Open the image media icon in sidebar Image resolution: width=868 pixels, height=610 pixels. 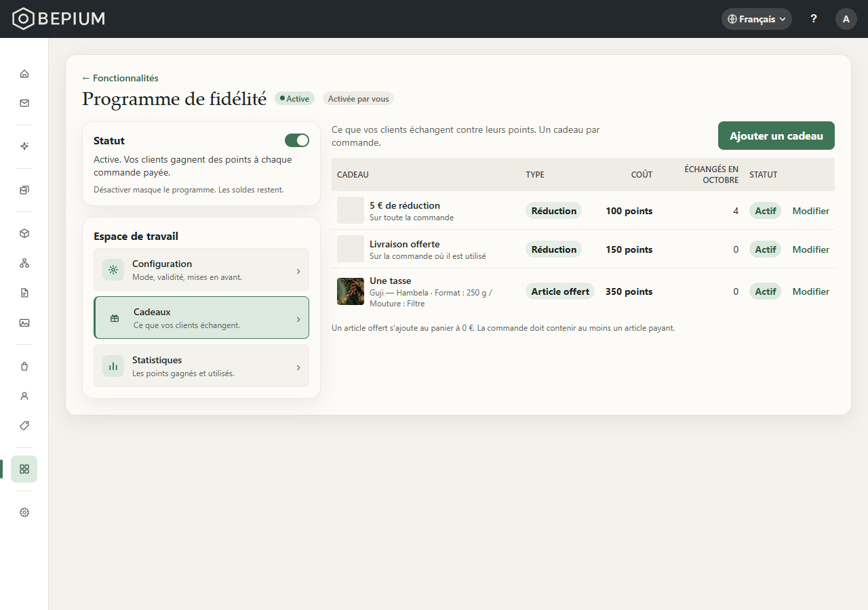(x=24, y=323)
